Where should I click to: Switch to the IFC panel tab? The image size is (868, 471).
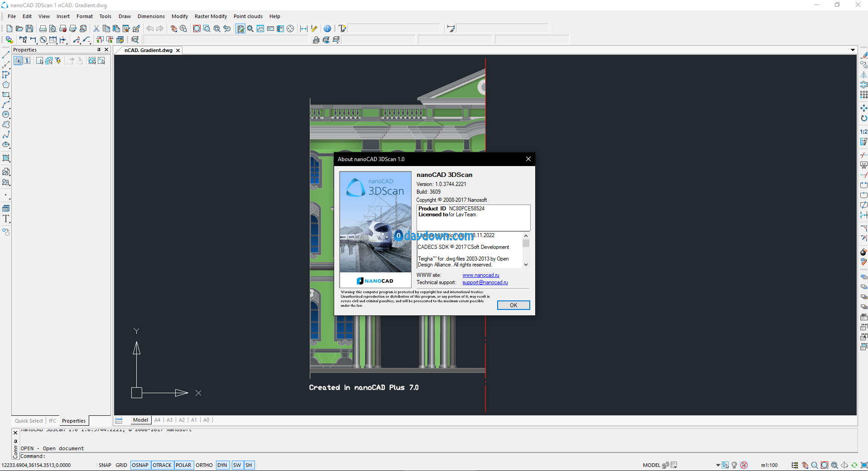tap(53, 421)
